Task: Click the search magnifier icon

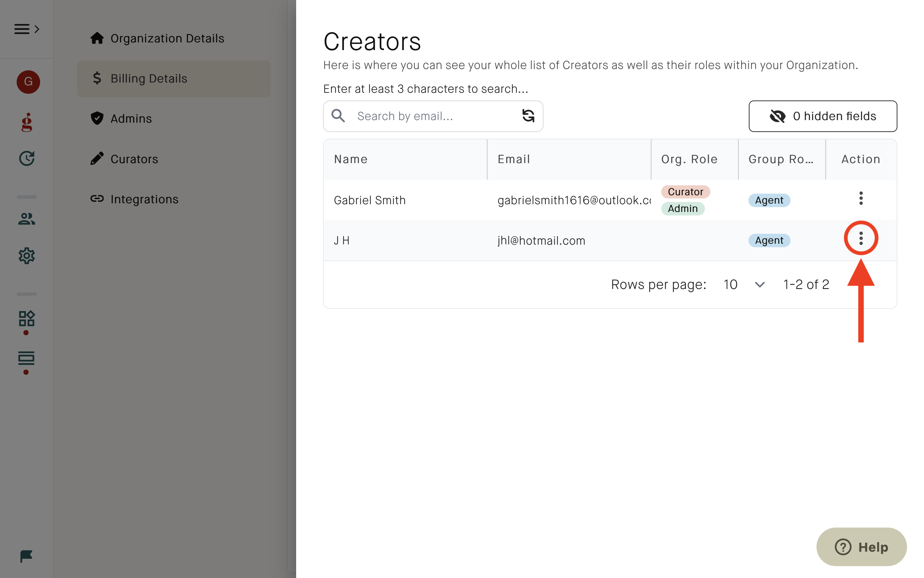Action: click(338, 116)
